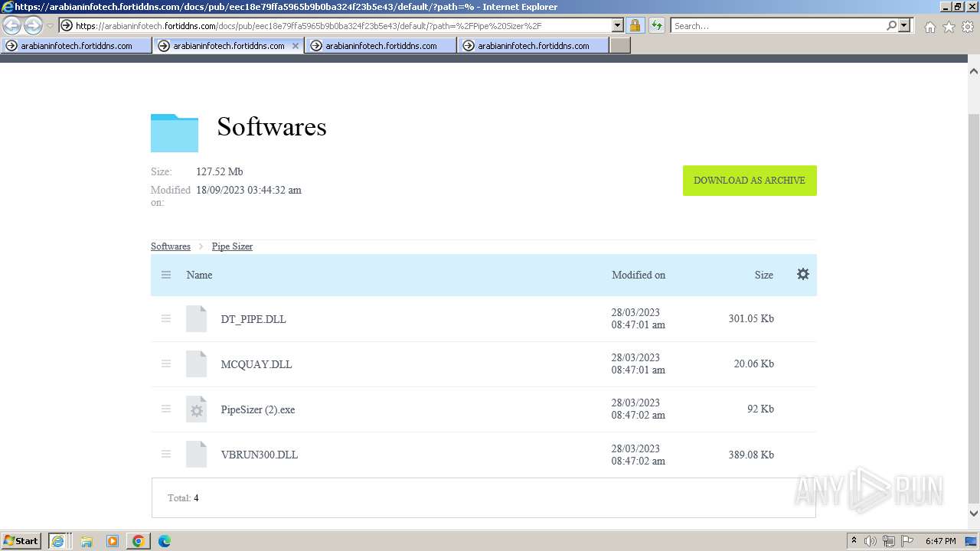Click the header row hamburger menu icon
980x551 pixels.
[x=166, y=275]
